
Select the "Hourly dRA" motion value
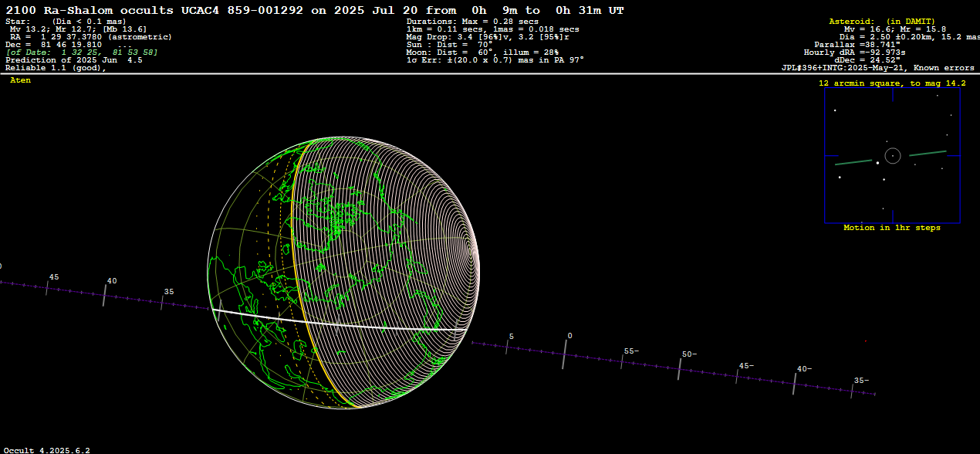[854, 53]
